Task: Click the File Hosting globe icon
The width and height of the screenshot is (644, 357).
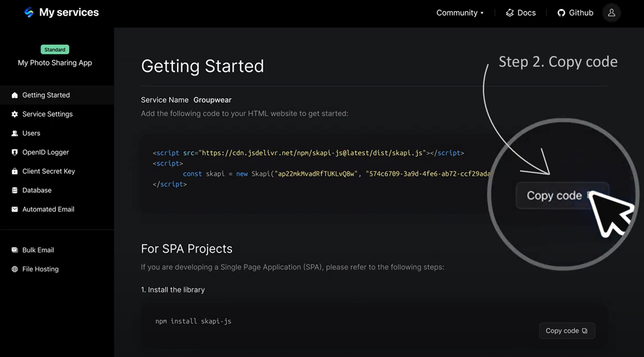Action: (x=15, y=269)
